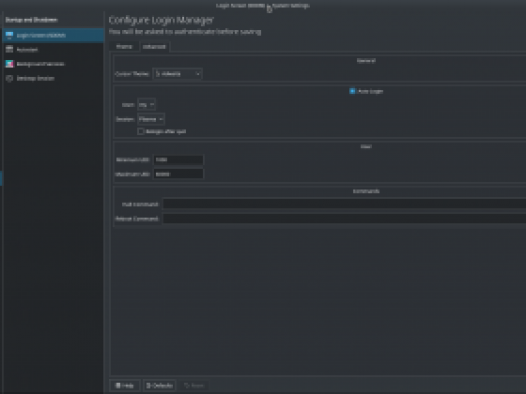Click the Defaults button icon
Viewport: 526px width, 394px height.
point(149,386)
